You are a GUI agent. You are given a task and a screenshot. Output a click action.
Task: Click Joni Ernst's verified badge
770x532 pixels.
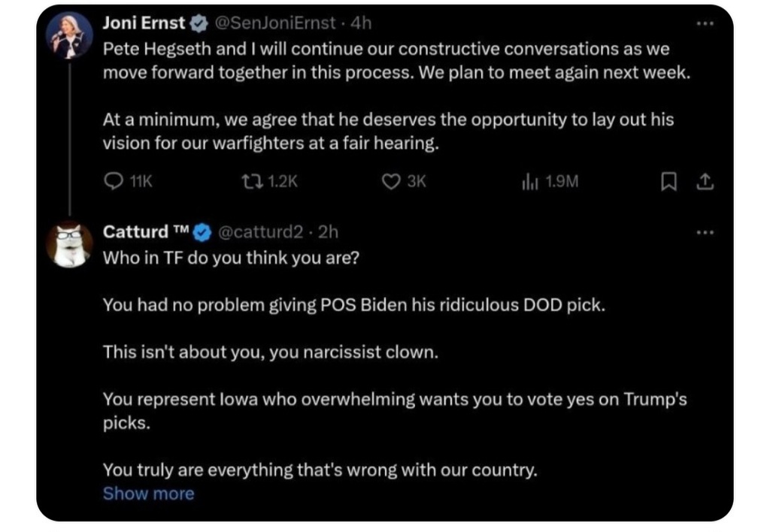pos(199,24)
